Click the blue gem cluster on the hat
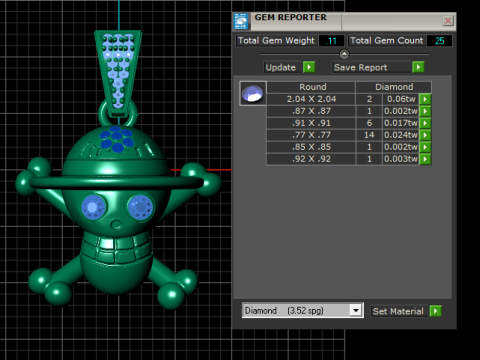Screen dimensions: 480x360 coord(116,139)
